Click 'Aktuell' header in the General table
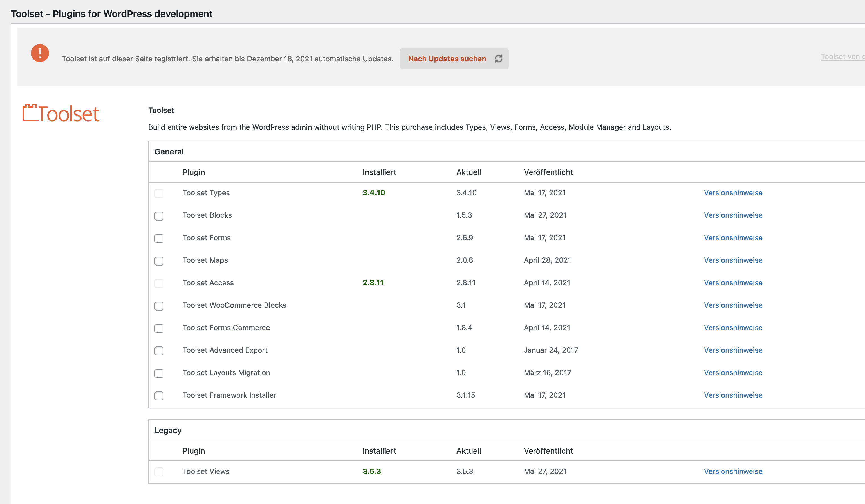865x504 pixels. tap(469, 172)
